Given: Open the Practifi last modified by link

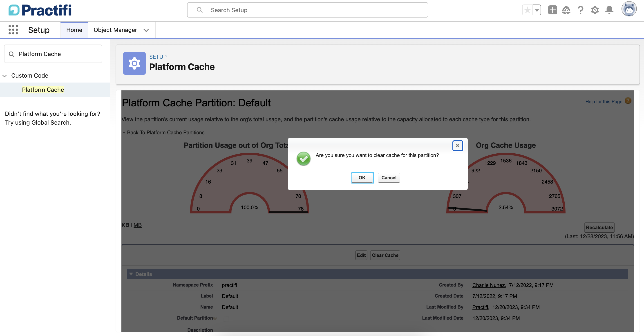Looking at the screenshot, I should point(480,307).
